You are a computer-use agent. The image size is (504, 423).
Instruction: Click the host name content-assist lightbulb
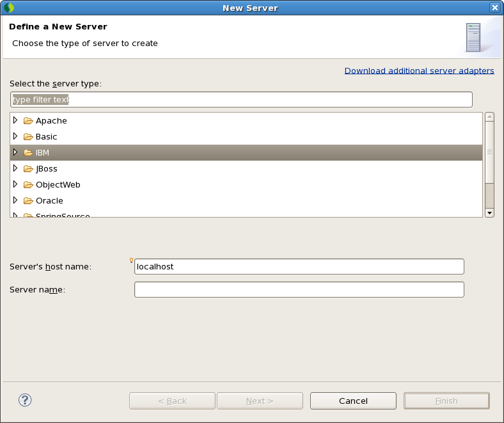(131, 260)
